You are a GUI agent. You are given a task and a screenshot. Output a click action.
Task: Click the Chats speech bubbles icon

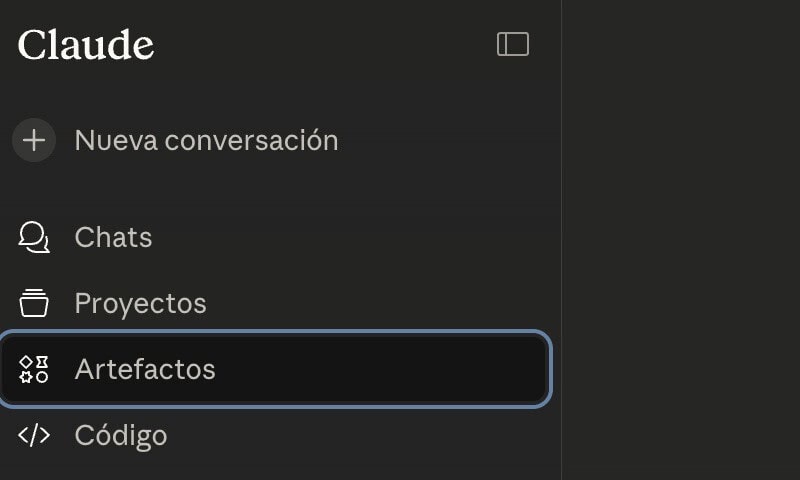34,237
